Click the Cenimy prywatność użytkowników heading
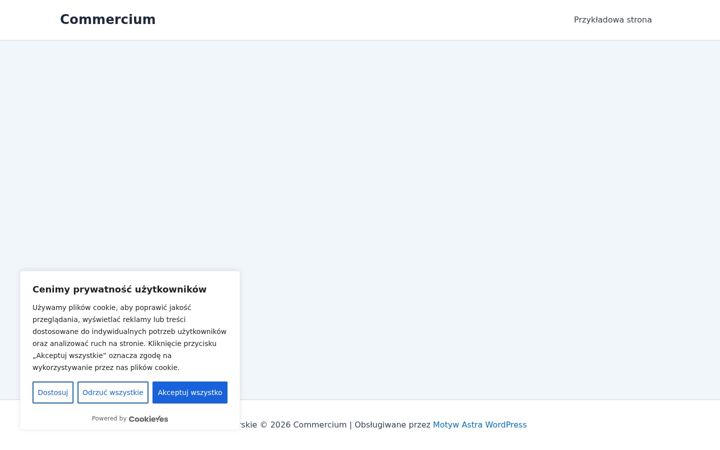720x450 pixels. click(x=119, y=289)
